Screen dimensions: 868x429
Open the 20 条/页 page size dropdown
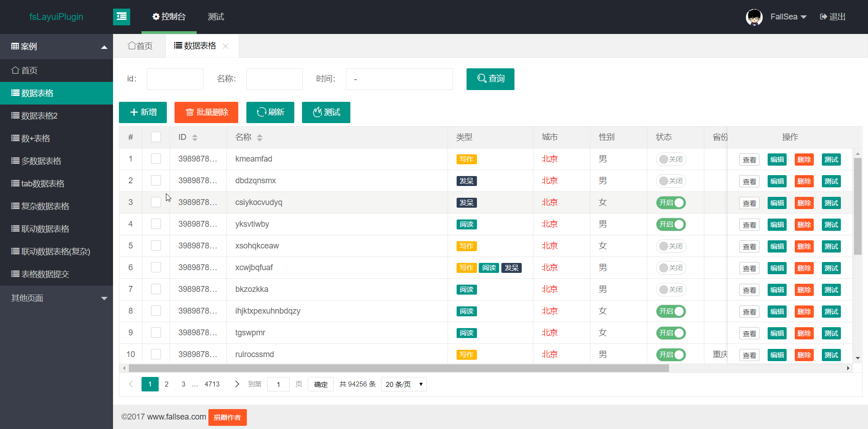tap(404, 384)
